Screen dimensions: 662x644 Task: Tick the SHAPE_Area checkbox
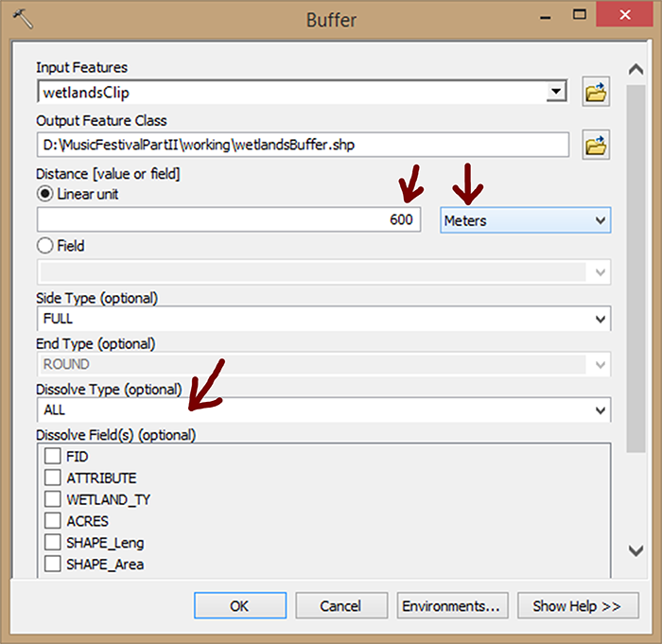coord(52,565)
